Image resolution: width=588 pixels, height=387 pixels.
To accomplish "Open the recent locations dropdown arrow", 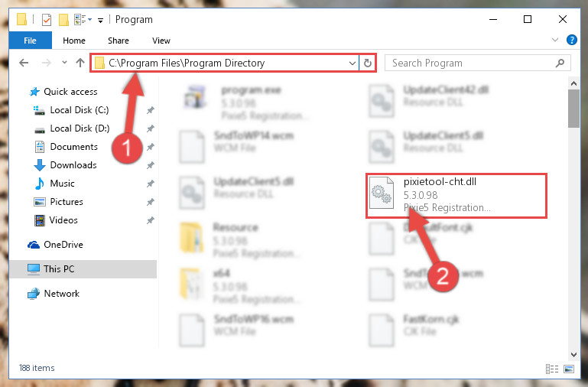I will pyautogui.click(x=64, y=63).
